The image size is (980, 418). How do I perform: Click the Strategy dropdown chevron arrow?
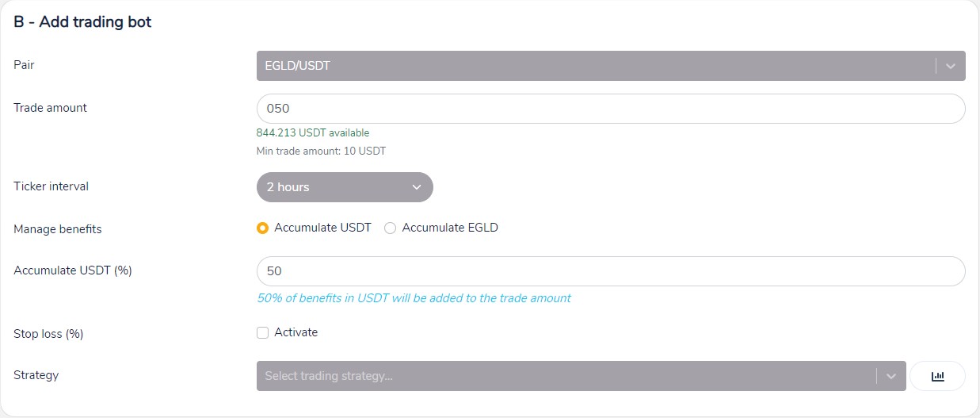point(891,376)
